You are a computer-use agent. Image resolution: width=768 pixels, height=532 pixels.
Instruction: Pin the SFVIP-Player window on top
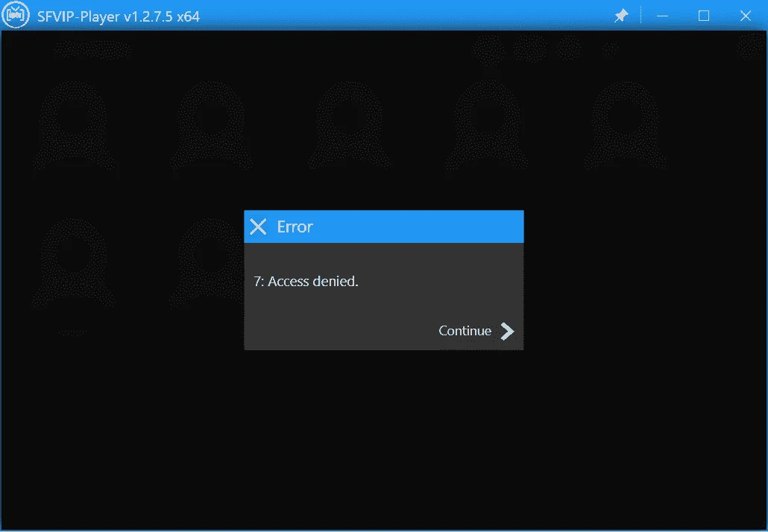(x=621, y=16)
